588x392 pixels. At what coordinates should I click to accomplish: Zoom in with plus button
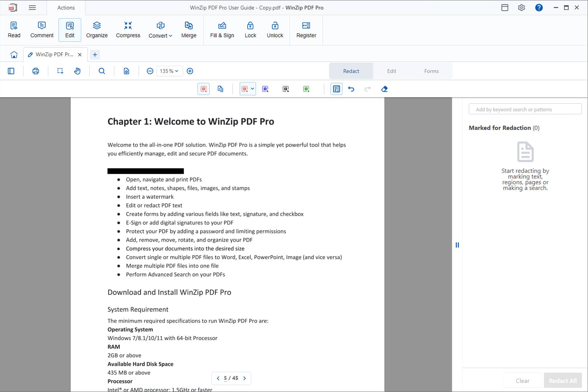tap(190, 71)
